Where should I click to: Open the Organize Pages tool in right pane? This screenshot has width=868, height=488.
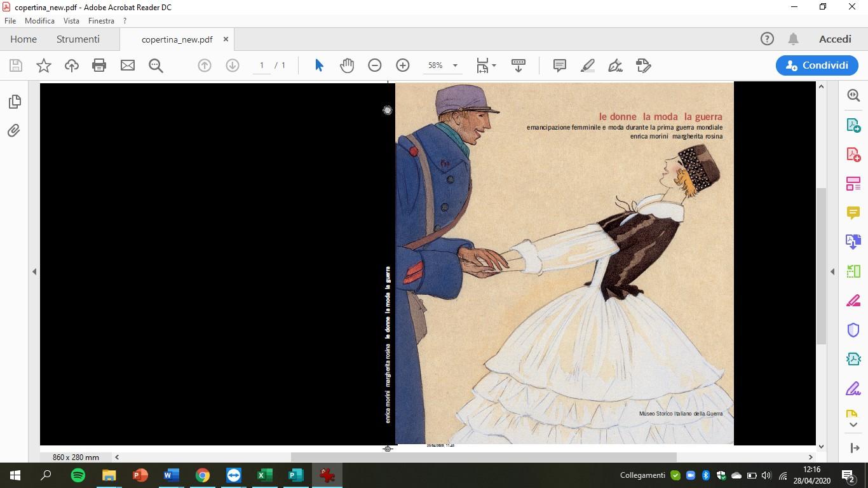pos(853,271)
